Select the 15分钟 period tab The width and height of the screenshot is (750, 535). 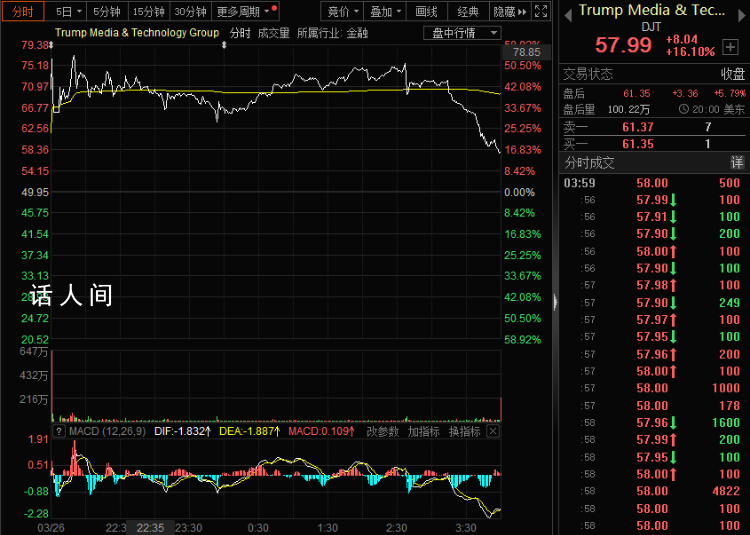pos(149,12)
